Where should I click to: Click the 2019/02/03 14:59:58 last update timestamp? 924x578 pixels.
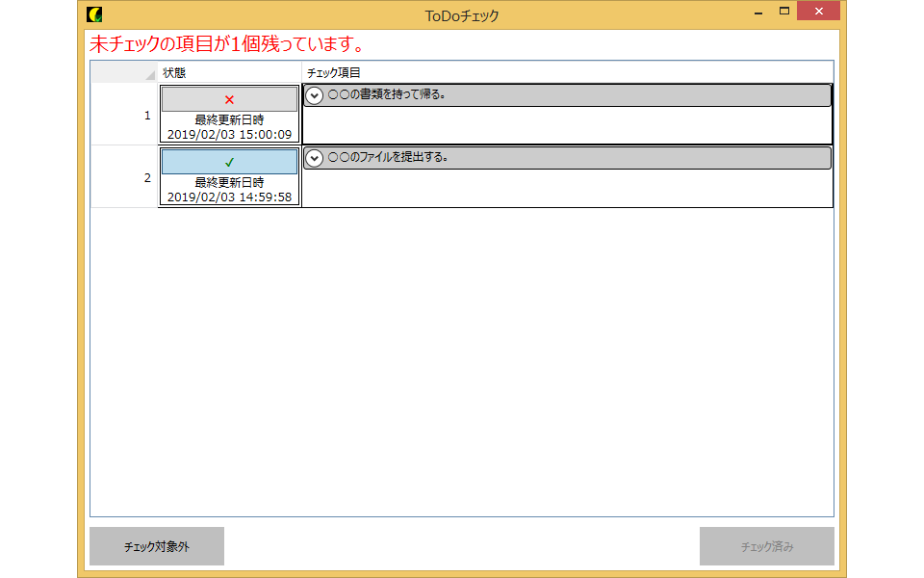click(x=228, y=196)
